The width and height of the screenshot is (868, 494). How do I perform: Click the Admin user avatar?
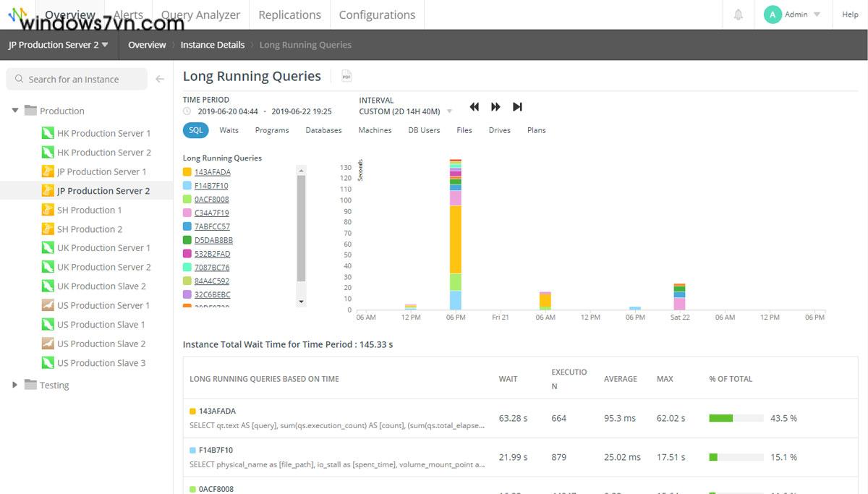(773, 14)
